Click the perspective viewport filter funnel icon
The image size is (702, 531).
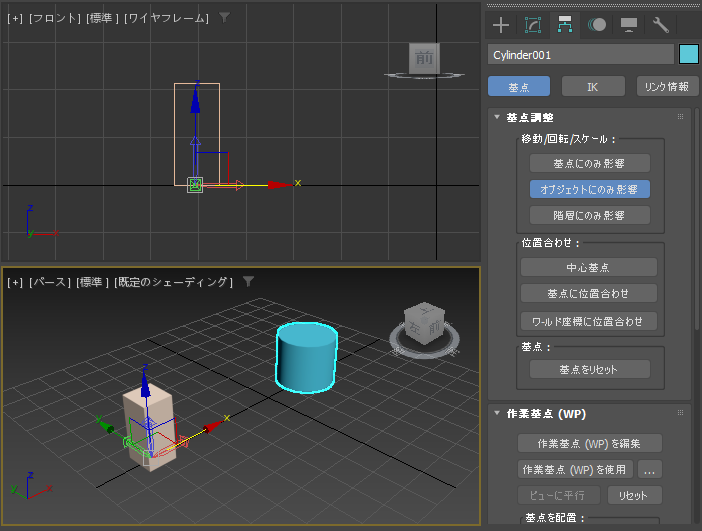(248, 281)
